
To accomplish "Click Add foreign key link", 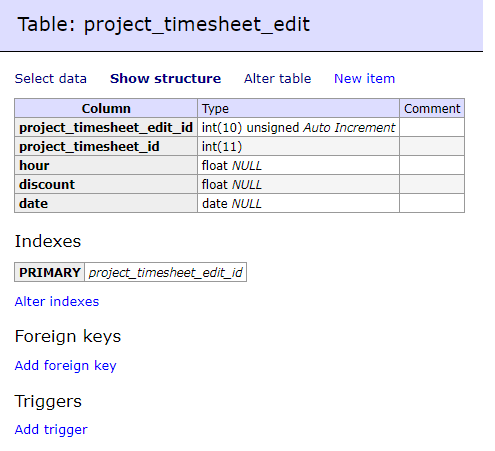I will pos(66,365).
